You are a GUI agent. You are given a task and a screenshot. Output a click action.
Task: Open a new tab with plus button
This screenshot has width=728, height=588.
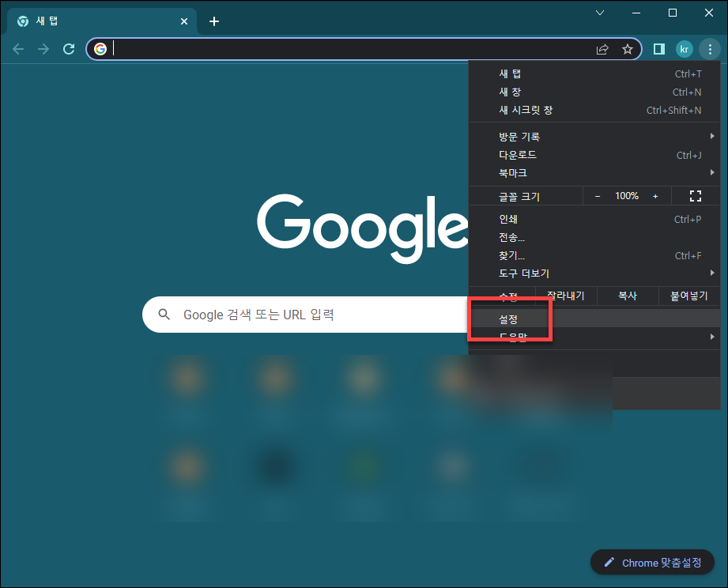pyautogui.click(x=214, y=21)
